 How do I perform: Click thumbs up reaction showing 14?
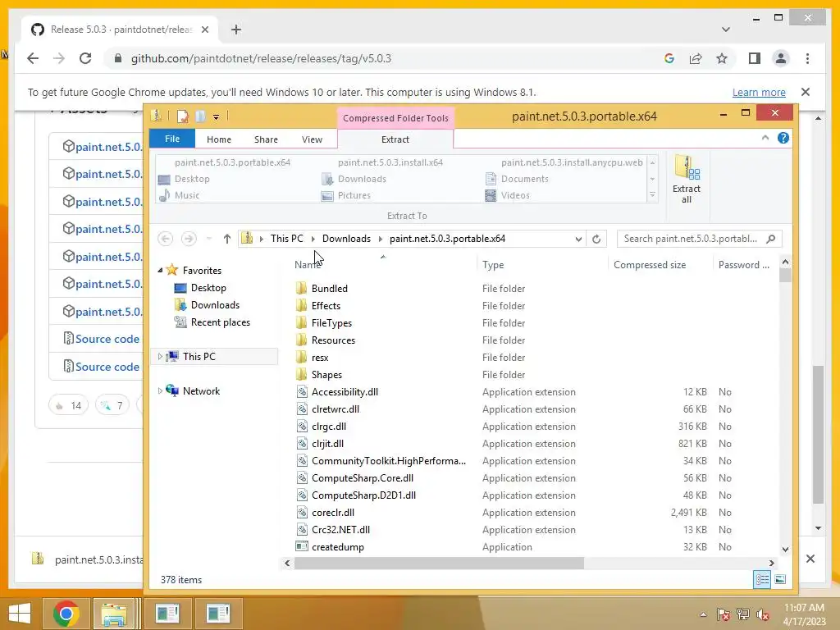(x=68, y=405)
